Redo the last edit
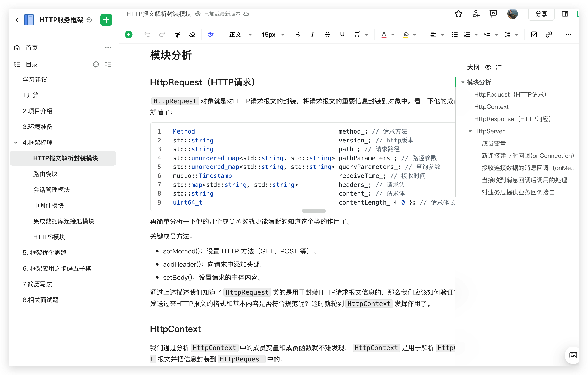The height and width of the screenshot is (375, 588). tap(162, 35)
